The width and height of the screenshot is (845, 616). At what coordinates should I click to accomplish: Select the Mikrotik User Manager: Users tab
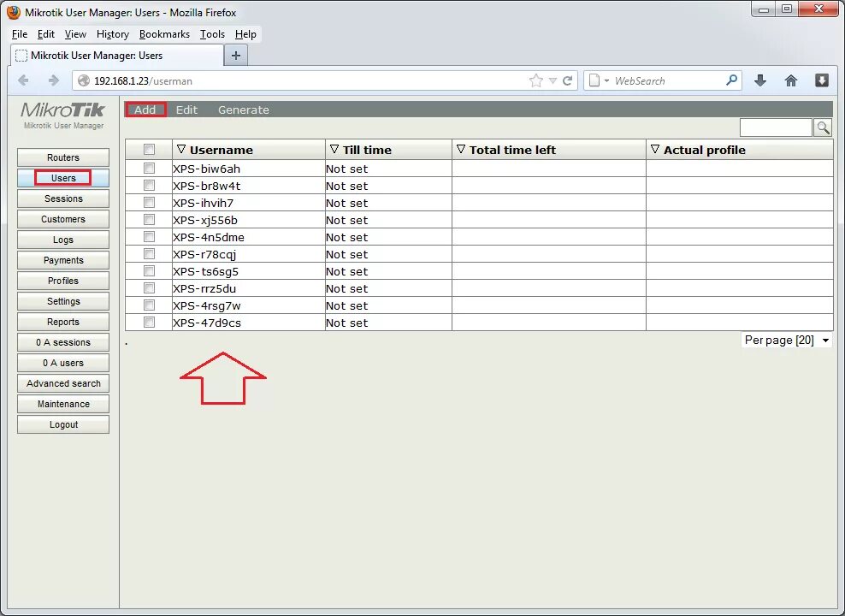click(x=117, y=56)
